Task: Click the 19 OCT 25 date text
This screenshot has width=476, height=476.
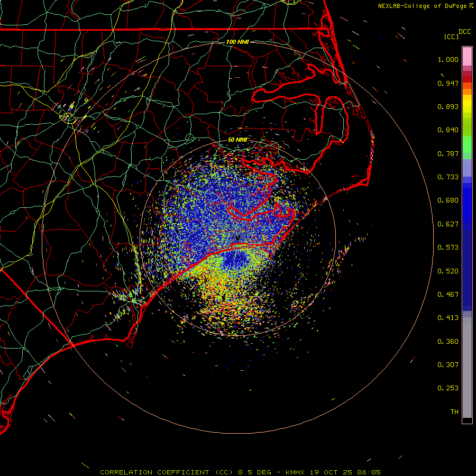Action: [x=331, y=472]
